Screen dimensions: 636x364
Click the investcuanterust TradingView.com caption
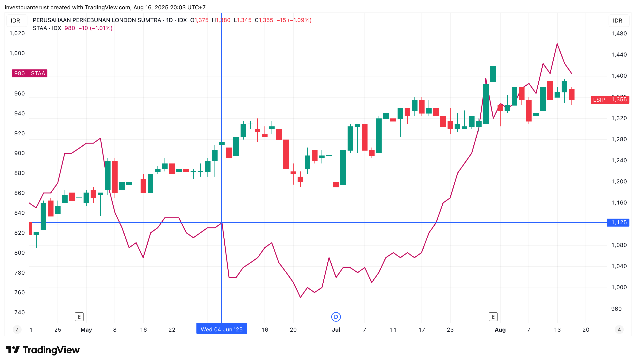point(105,7)
